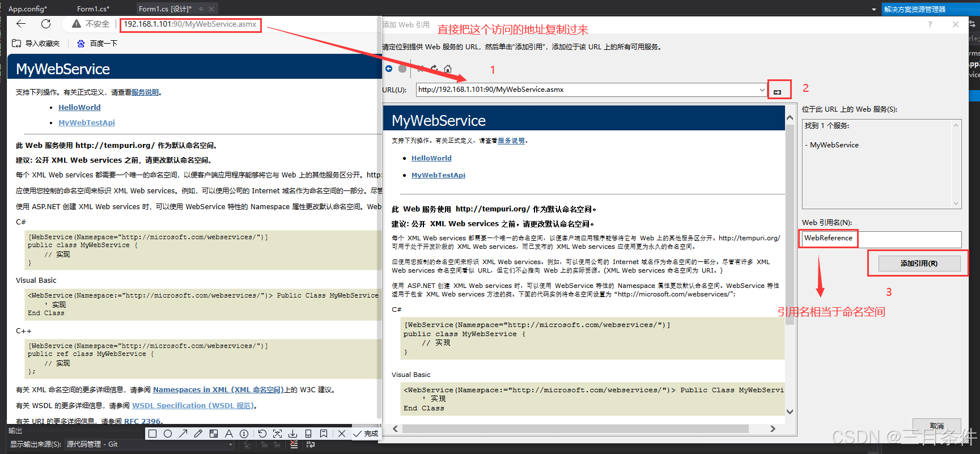Screen dimensions: 980x454
Task: Click the undo icon in screenshot toolbar
Action: click(x=262, y=434)
